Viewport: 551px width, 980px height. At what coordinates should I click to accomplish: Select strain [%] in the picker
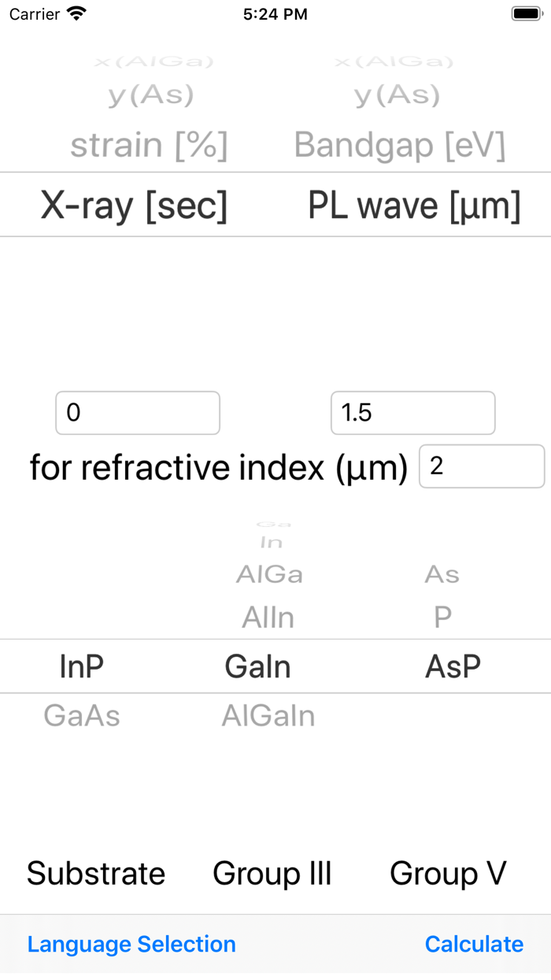pos(149,146)
